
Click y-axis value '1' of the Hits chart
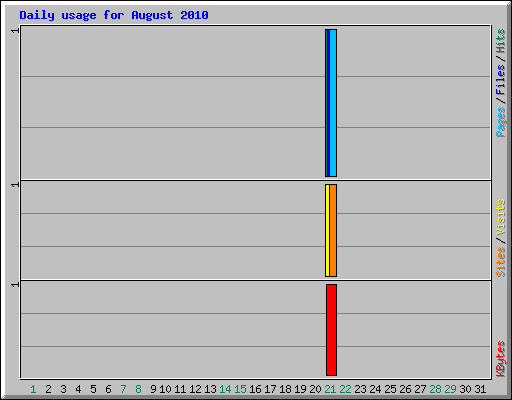(x=15, y=31)
